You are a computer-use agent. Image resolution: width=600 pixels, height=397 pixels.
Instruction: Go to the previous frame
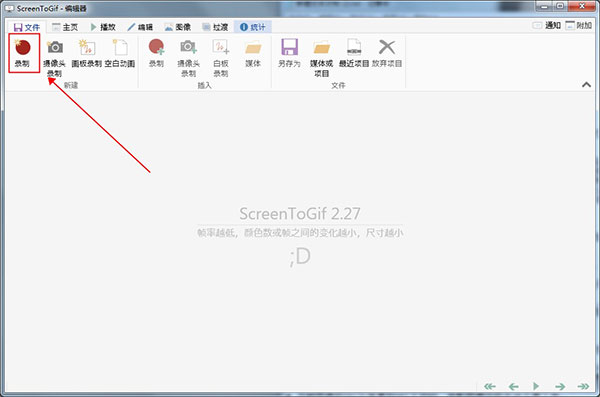pos(514,386)
